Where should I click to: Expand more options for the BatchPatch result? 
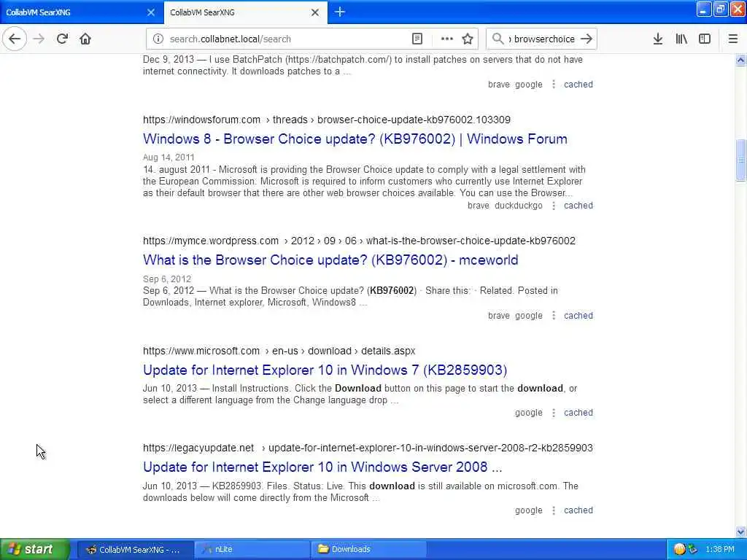click(x=553, y=85)
